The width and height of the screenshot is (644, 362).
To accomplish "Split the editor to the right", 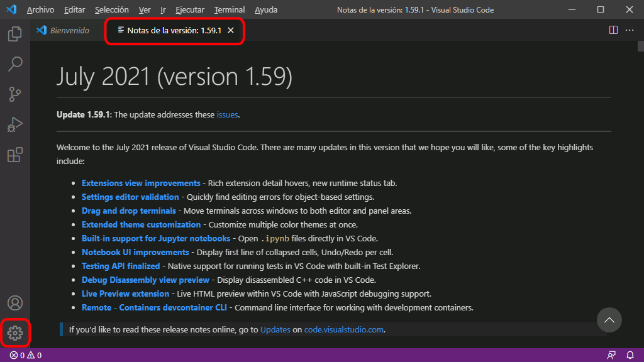I will [x=613, y=30].
